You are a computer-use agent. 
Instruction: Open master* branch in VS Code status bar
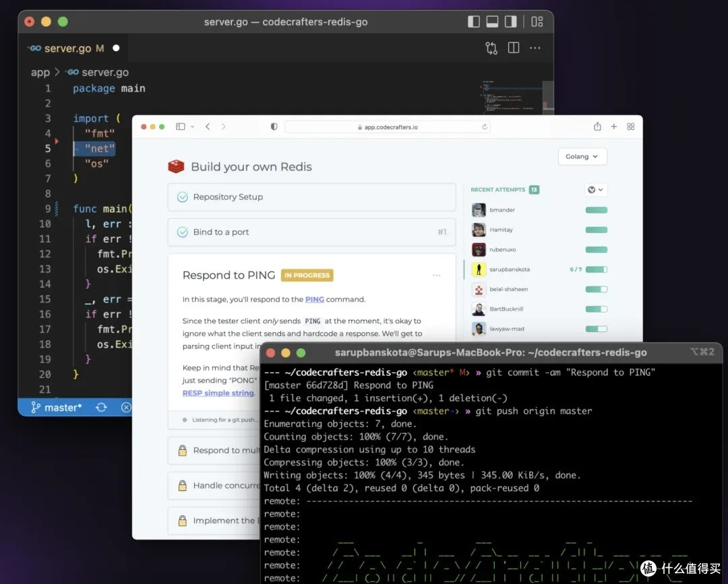56,408
